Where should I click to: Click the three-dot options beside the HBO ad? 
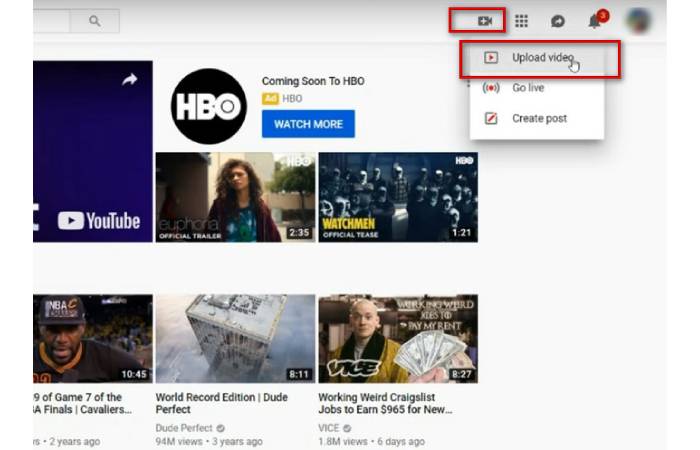(468, 83)
